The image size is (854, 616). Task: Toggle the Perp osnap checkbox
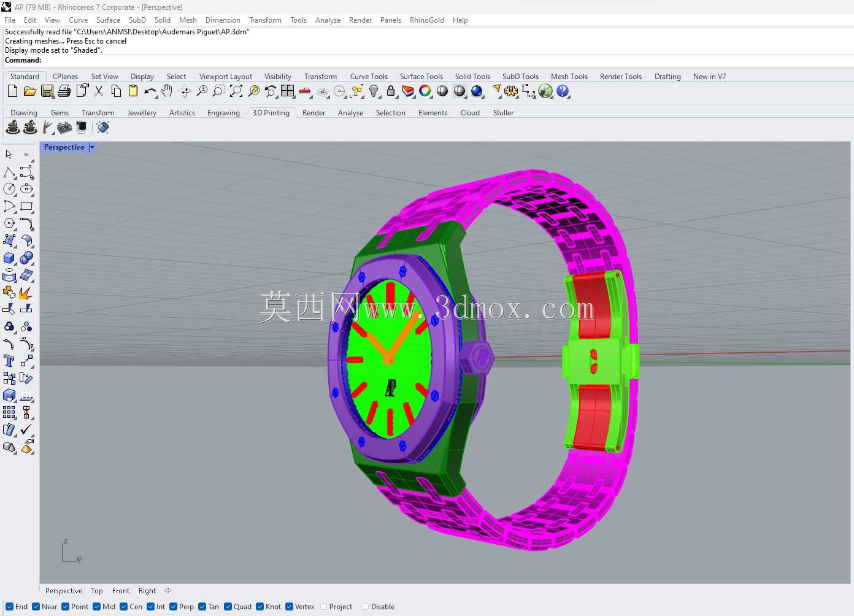pos(174,607)
